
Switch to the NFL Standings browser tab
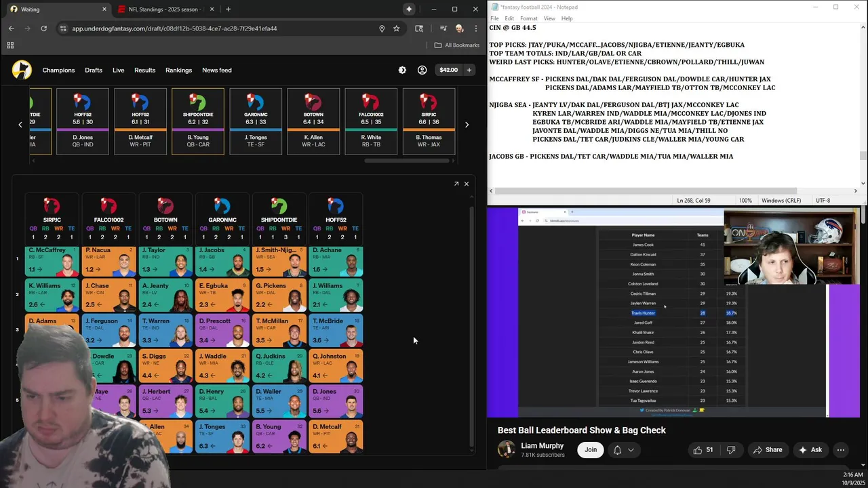(166, 9)
